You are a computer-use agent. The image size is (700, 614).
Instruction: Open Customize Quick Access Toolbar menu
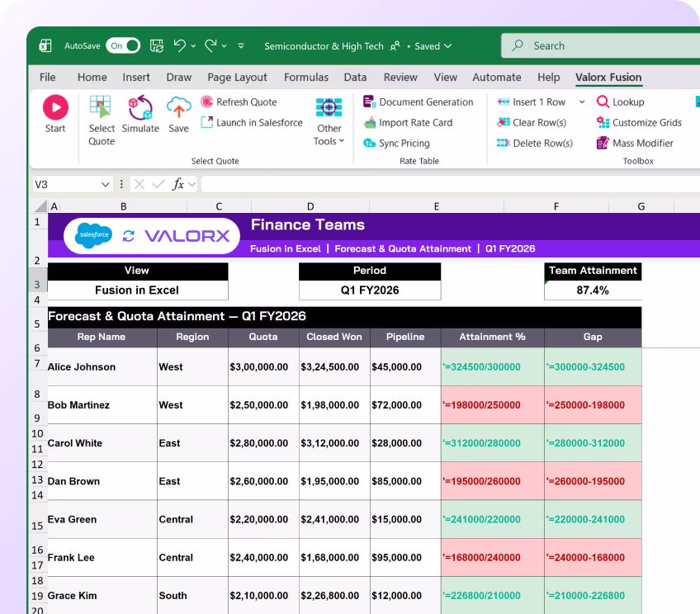(x=241, y=46)
